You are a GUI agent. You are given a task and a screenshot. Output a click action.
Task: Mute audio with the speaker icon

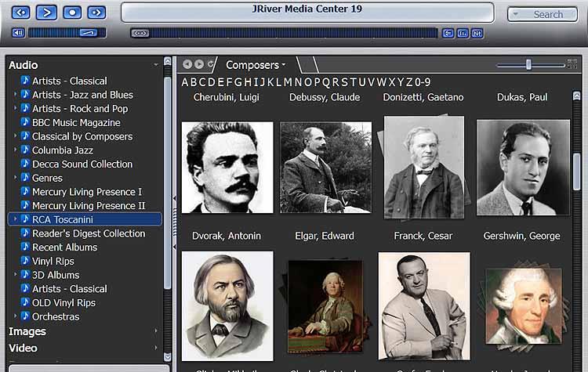[18, 33]
